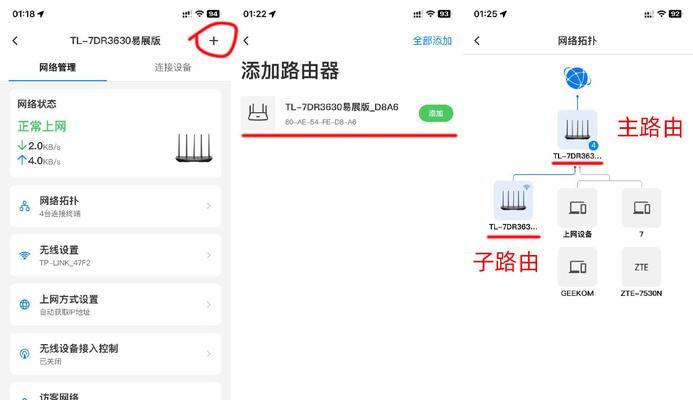Tap the internet globe icon in topology
The height and width of the screenshot is (400, 693).
click(x=577, y=78)
